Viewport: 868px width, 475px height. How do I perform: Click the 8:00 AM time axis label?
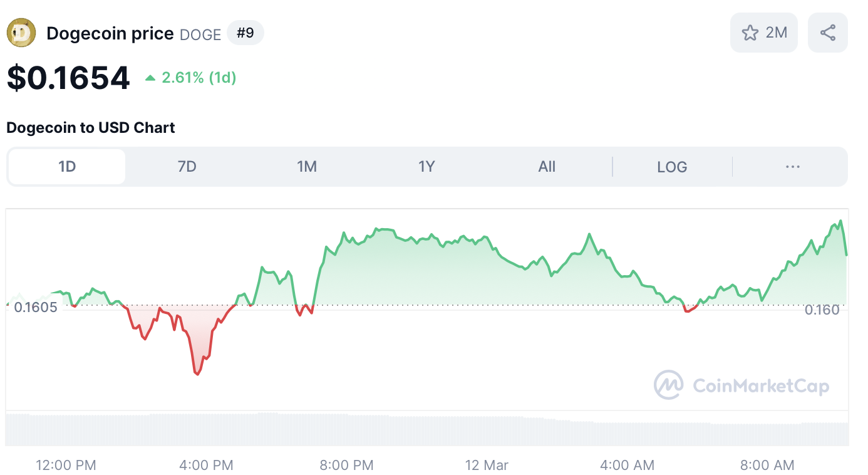click(767, 465)
